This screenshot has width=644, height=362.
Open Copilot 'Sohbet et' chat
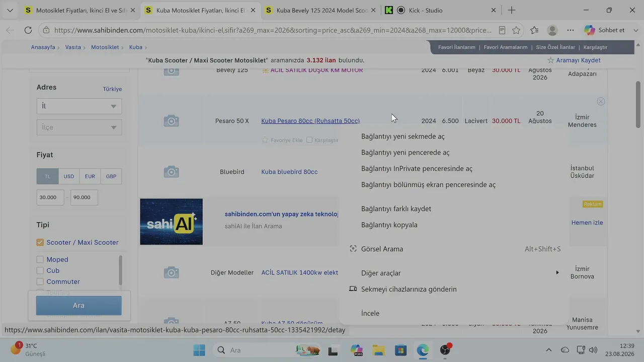[x=604, y=30]
